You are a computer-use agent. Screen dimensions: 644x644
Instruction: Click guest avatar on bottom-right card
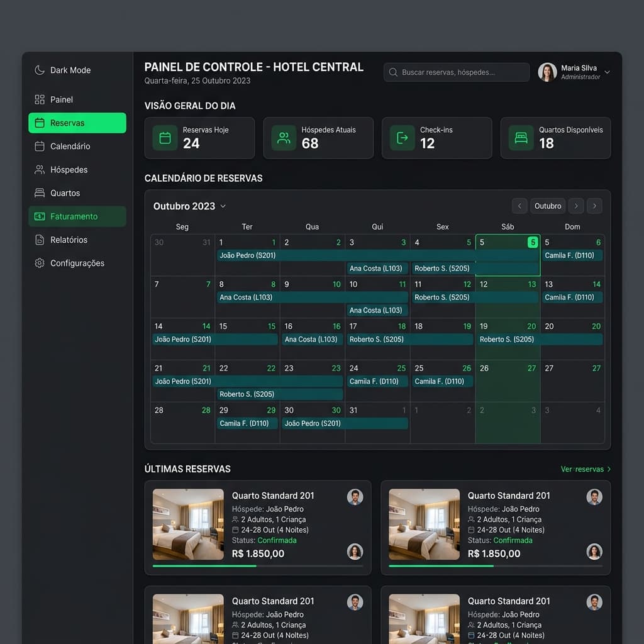pyautogui.click(x=594, y=602)
